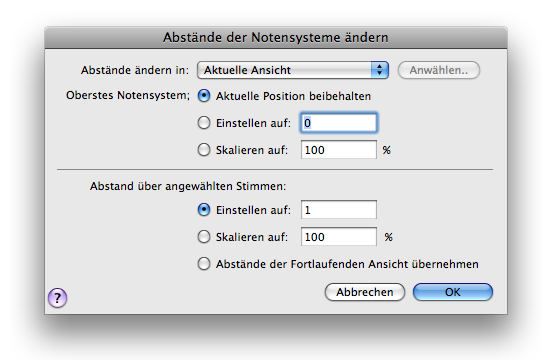Viewport: 558px width, 360px height.
Task: Click the 'Abstände der Notensysteme ändern' title bar
Action: coord(276,37)
